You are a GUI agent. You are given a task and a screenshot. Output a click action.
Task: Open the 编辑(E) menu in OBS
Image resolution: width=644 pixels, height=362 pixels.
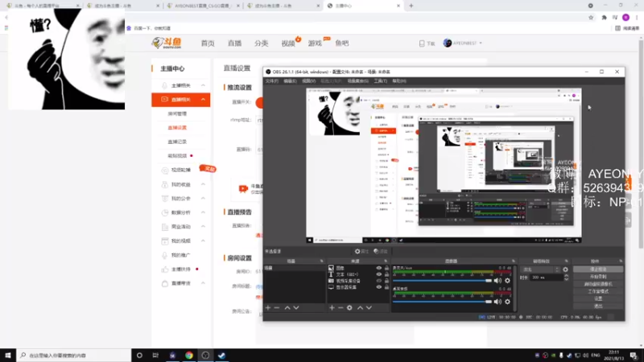click(290, 81)
